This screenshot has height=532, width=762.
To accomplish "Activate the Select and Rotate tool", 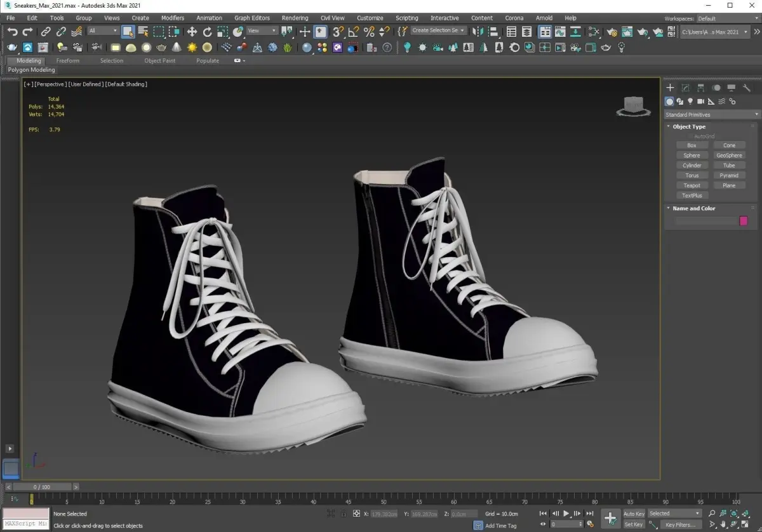I will pyautogui.click(x=207, y=31).
